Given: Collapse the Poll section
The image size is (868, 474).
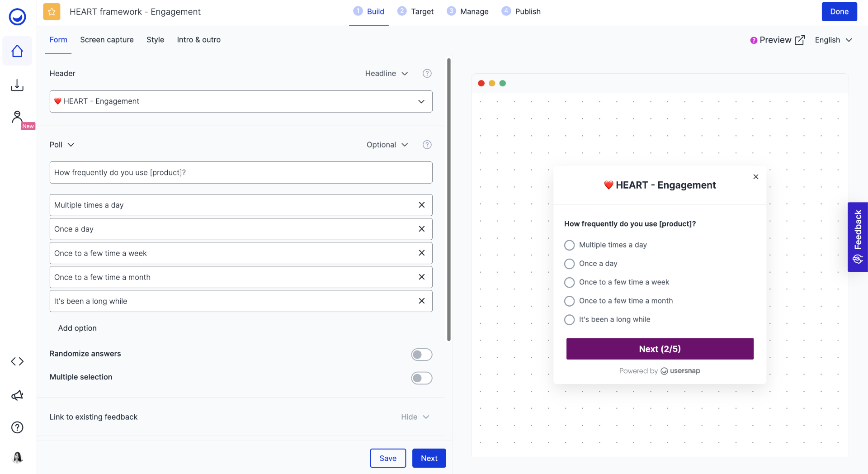Looking at the screenshot, I should [71, 145].
